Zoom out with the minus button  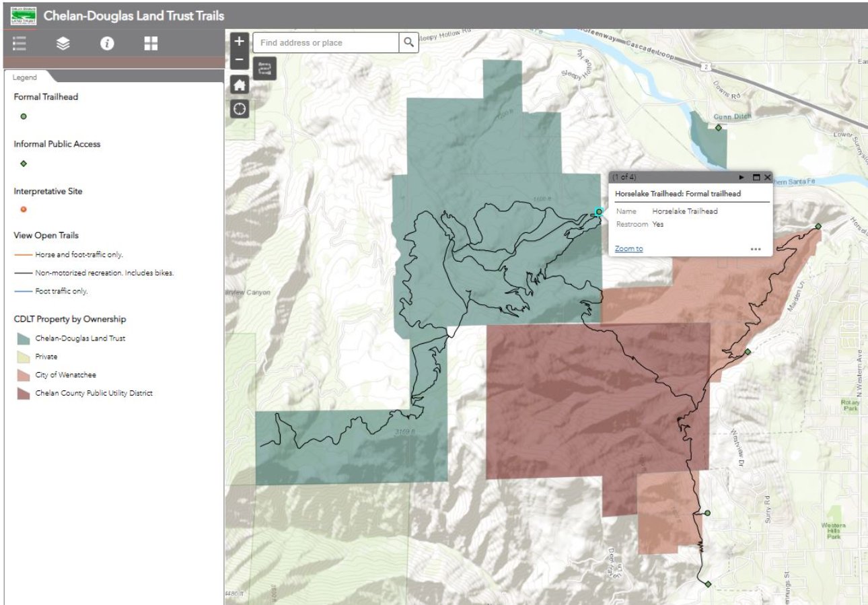(x=240, y=60)
